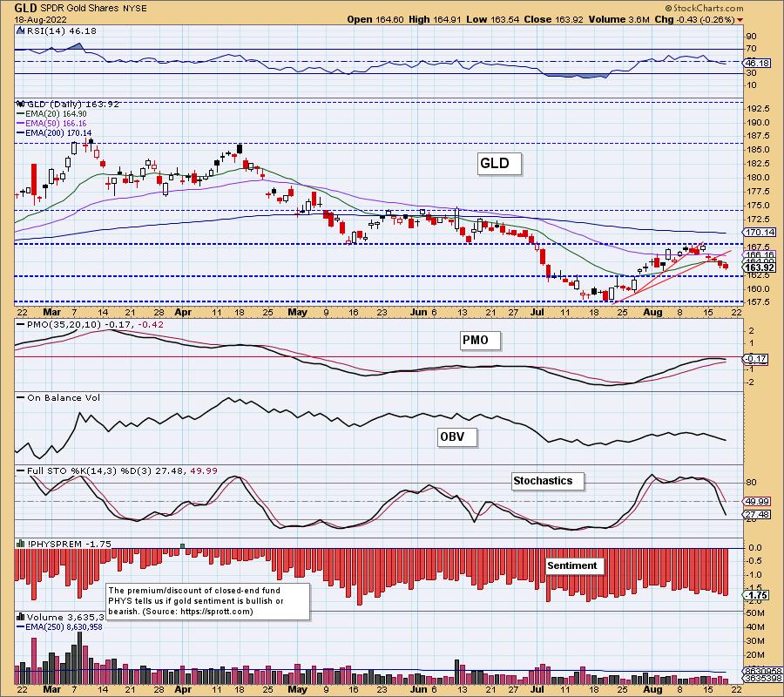Viewport: 784px width, 697px height.
Task: Click the PMO annotation box
Action: coord(479,341)
